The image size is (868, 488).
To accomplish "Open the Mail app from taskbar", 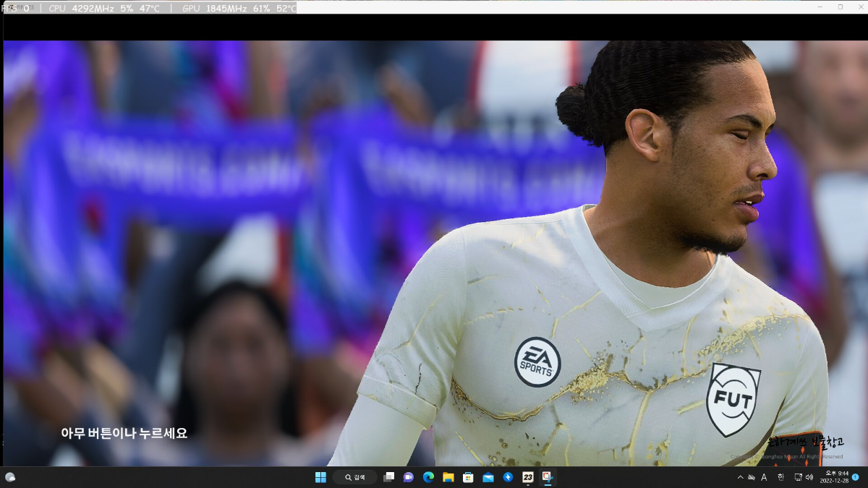I will (x=488, y=477).
